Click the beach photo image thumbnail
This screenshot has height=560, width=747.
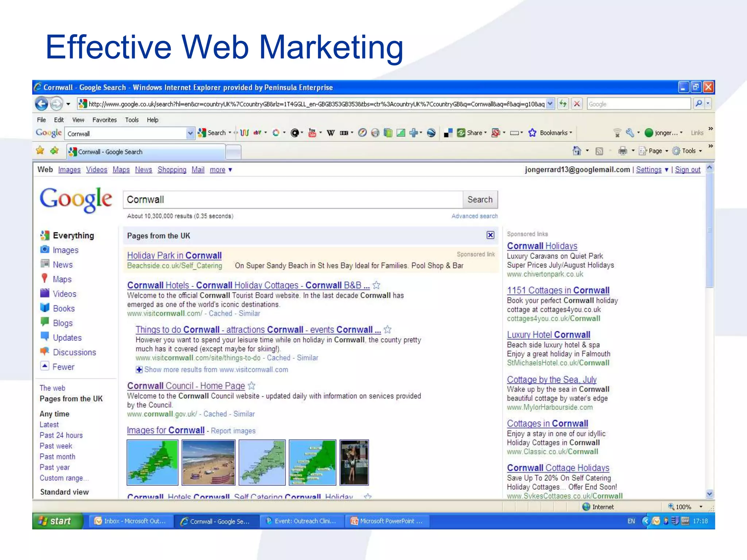click(208, 462)
